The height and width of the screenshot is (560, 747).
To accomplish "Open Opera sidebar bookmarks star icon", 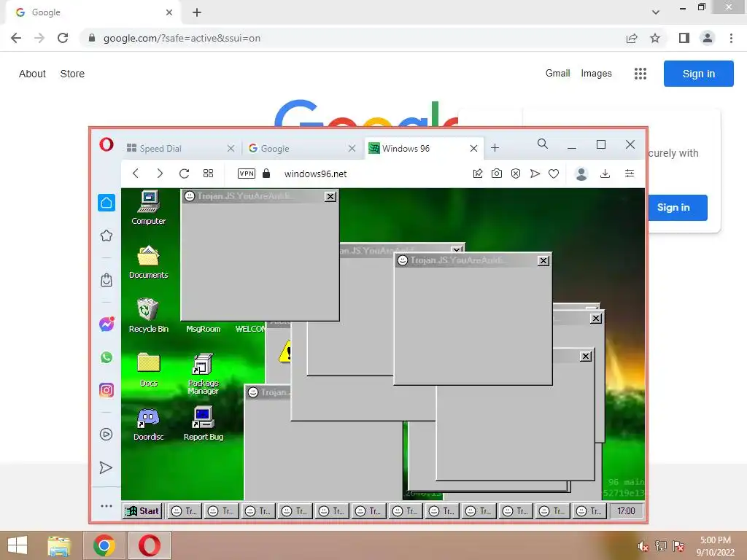I will 107,236.
